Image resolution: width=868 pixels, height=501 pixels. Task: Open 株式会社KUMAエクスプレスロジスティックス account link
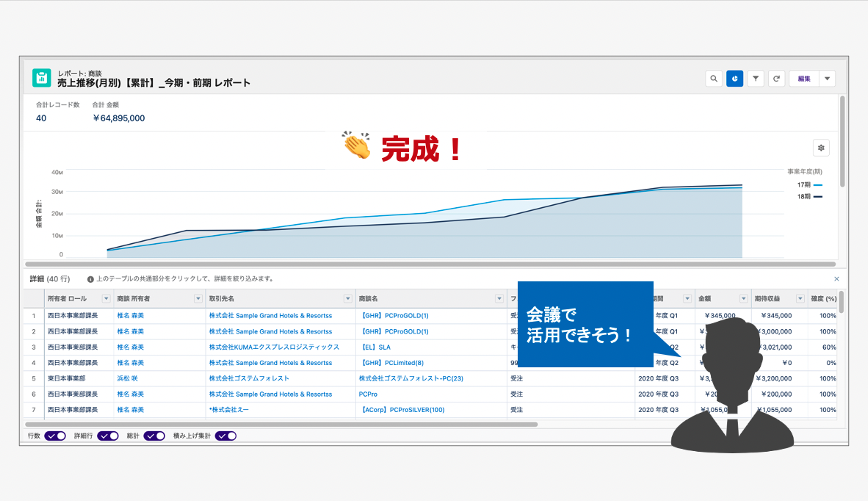(x=274, y=347)
